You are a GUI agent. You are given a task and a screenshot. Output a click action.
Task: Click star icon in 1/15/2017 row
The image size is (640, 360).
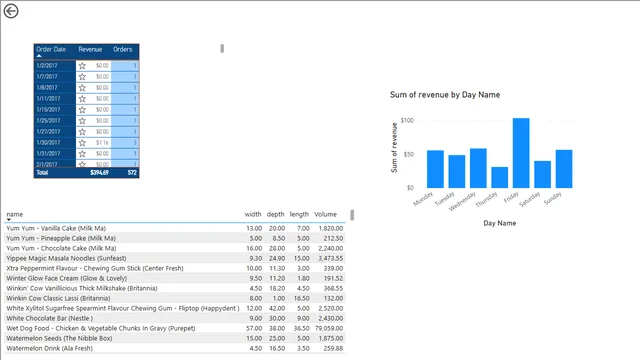[82, 110]
